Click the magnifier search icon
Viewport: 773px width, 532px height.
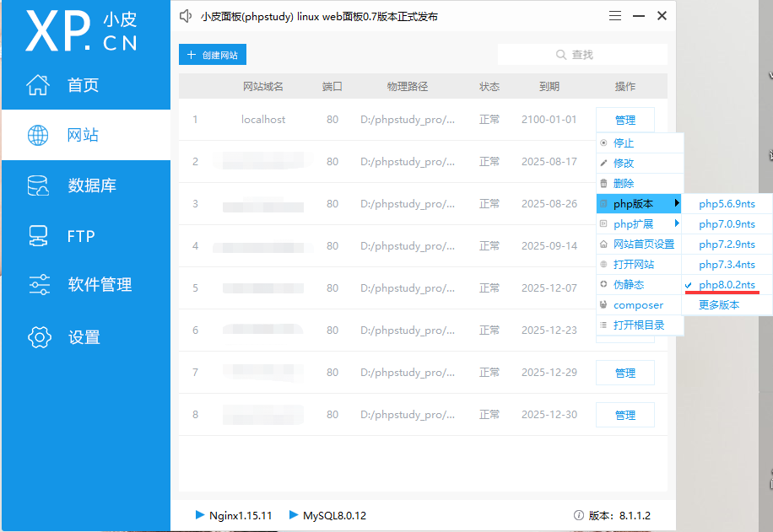tap(561, 55)
